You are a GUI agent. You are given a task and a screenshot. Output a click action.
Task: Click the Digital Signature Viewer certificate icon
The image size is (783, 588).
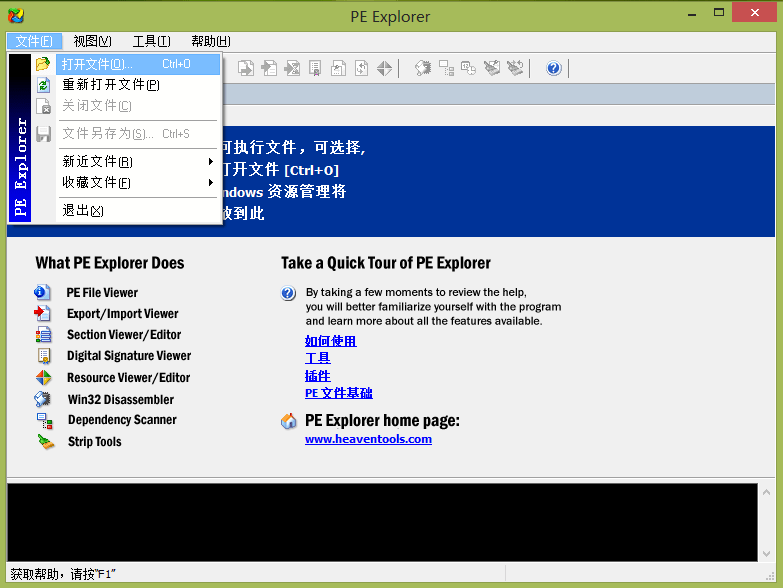click(44, 355)
